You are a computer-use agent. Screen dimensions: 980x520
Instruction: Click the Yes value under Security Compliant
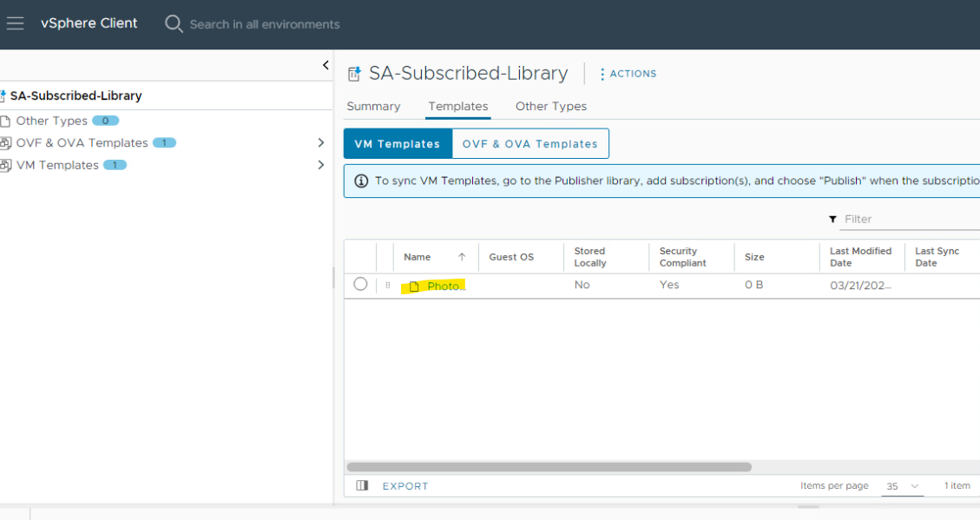click(x=669, y=285)
